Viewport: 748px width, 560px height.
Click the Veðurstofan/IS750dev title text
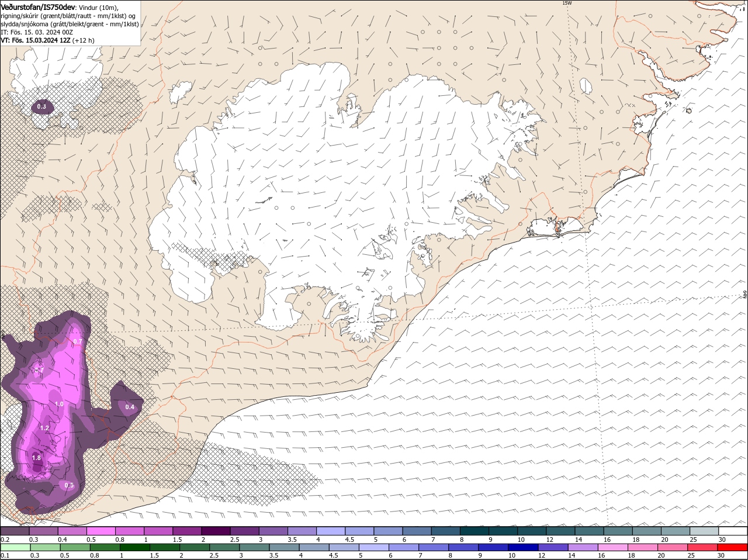38,6
